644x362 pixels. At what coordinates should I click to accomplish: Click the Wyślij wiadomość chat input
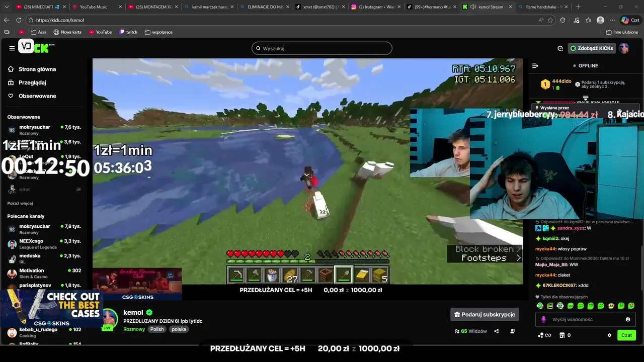586,319
